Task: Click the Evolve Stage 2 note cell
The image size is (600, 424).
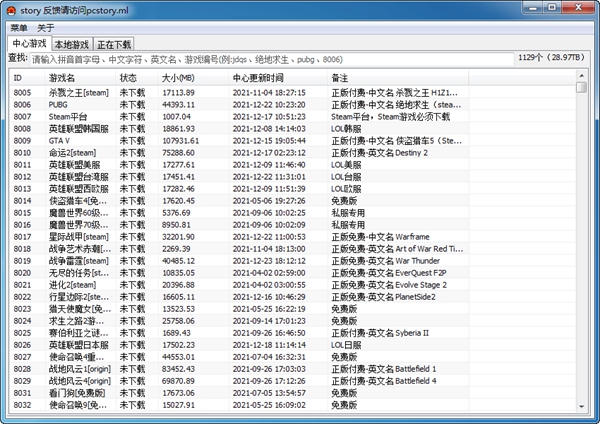Action: click(389, 285)
